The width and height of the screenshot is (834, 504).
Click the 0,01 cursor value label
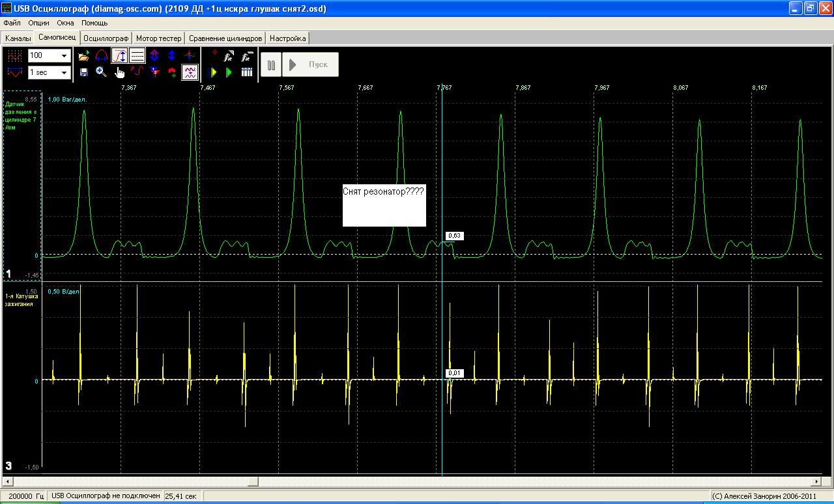click(455, 373)
